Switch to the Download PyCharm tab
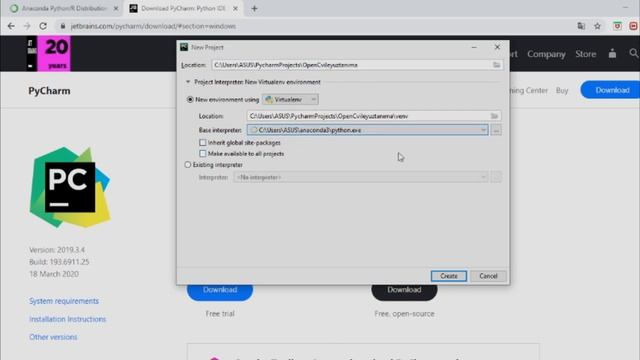 (x=184, y=8)
